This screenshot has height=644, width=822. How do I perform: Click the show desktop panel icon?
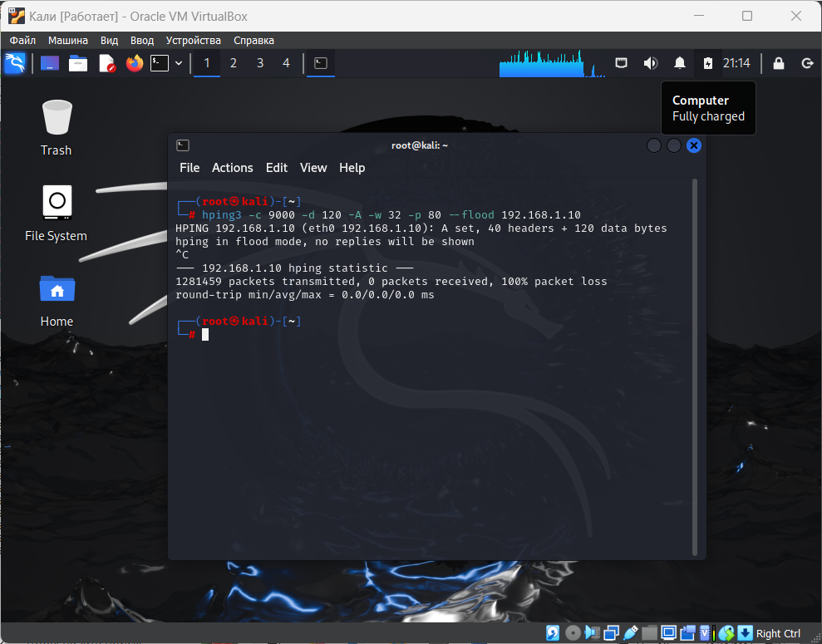click(50, 63)
